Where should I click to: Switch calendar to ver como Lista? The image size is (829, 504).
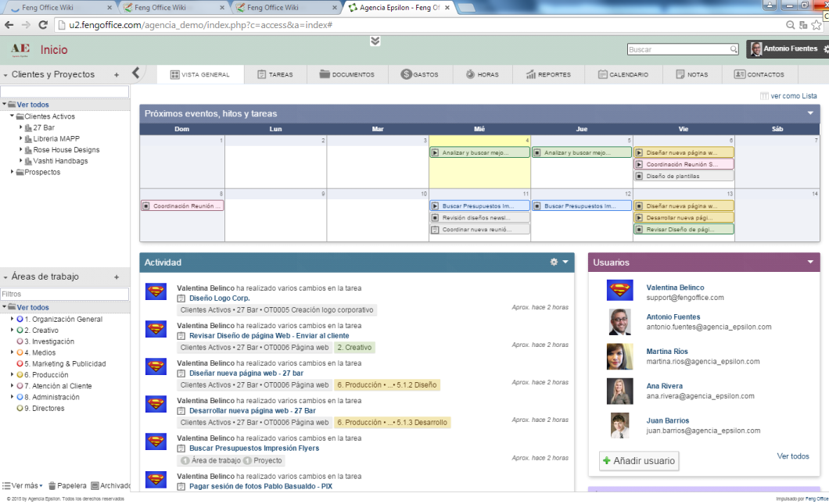[788, 96]
